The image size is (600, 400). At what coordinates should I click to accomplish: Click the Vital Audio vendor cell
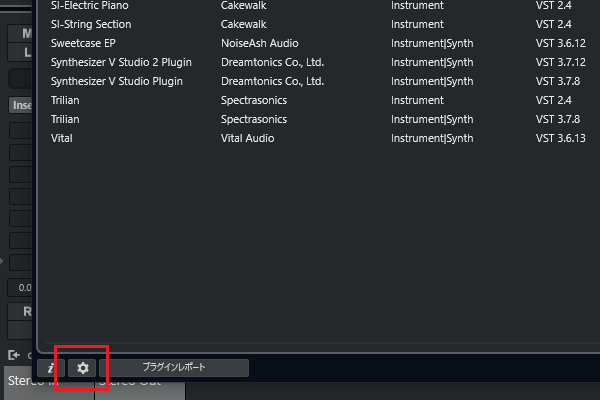coord(247,138)
